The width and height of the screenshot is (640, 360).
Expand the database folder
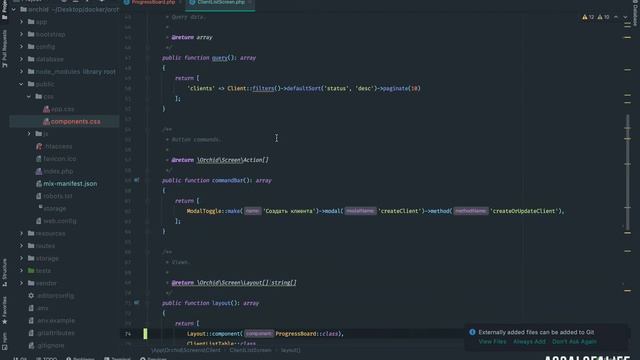click(22, 59)
